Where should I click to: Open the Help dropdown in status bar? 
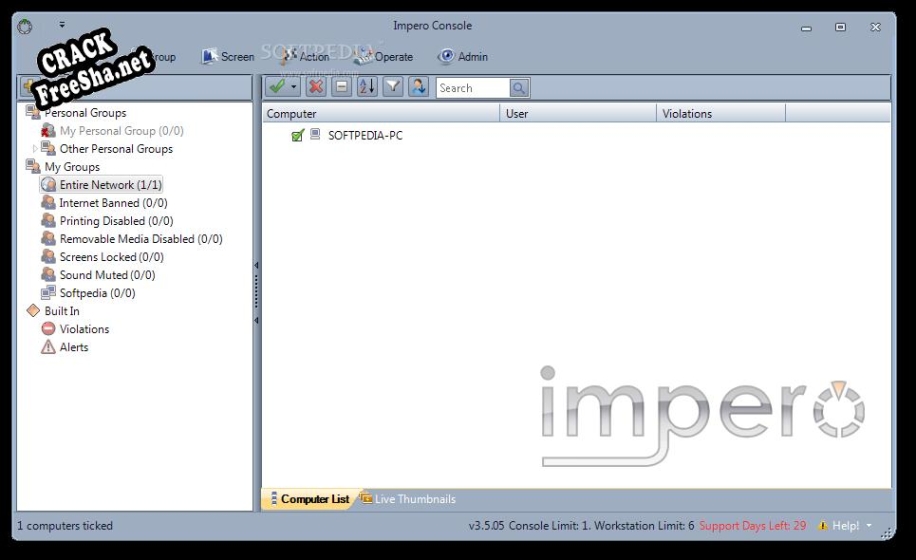tap(868, 526)
